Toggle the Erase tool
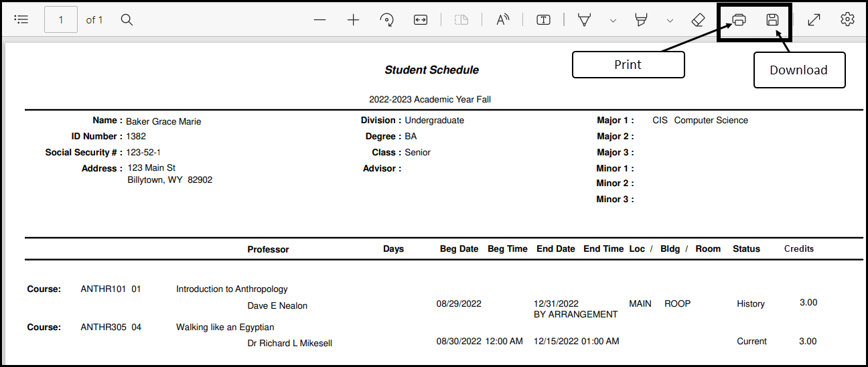Screen dimensions: 868x367 point(698,20)
